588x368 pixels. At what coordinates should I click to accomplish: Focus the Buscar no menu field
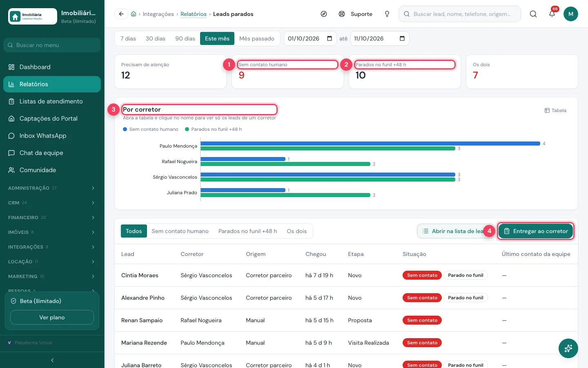52,45
